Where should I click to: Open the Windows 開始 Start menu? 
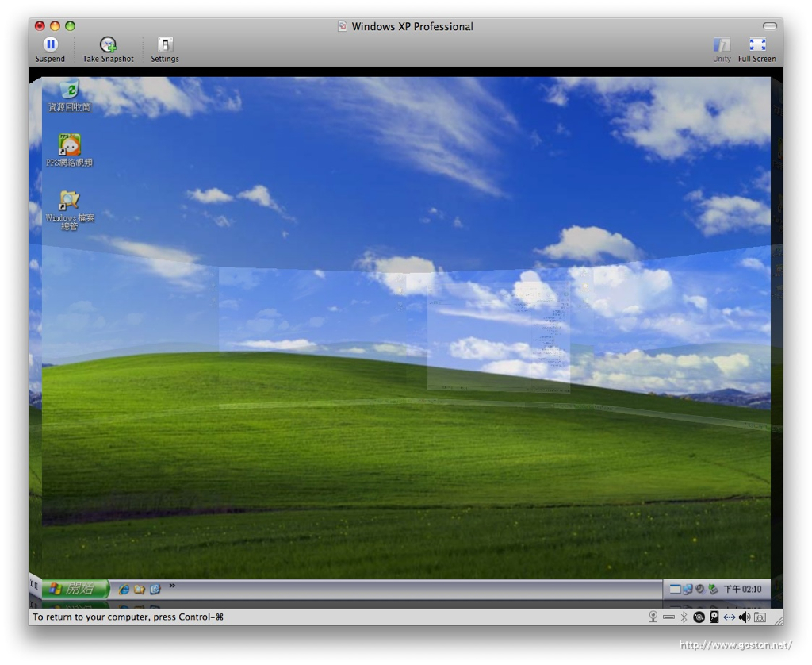click(75, 588)
